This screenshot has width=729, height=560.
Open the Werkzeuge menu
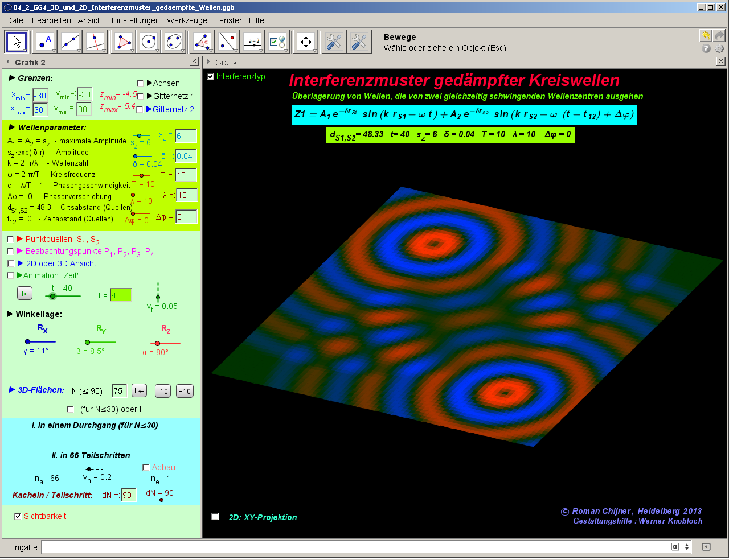tap(187, 20)
